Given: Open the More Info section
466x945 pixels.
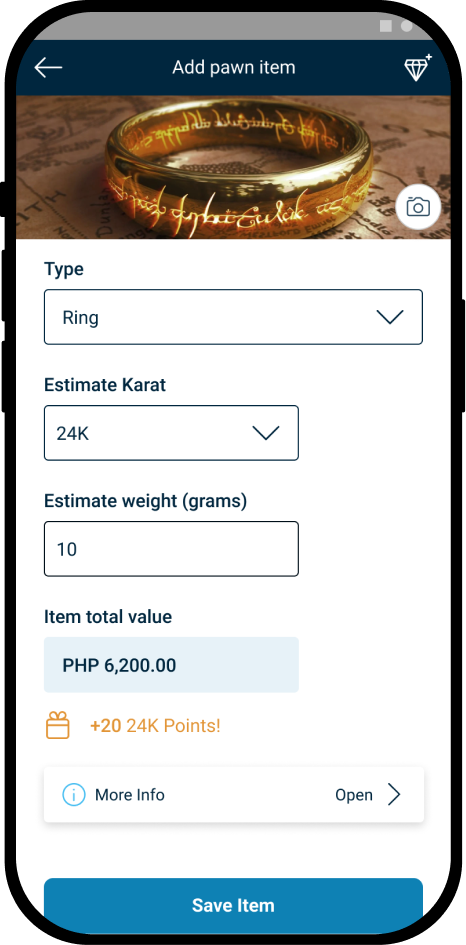Looking at the screenshot, I should click(x=234, y=795).
